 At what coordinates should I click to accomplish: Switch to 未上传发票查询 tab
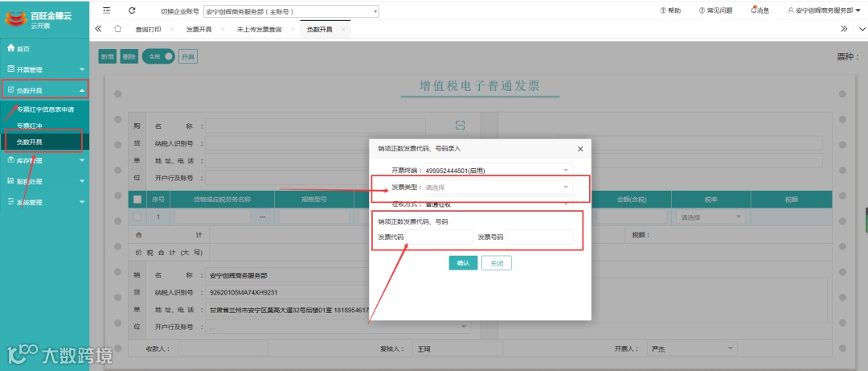[259, 30]
